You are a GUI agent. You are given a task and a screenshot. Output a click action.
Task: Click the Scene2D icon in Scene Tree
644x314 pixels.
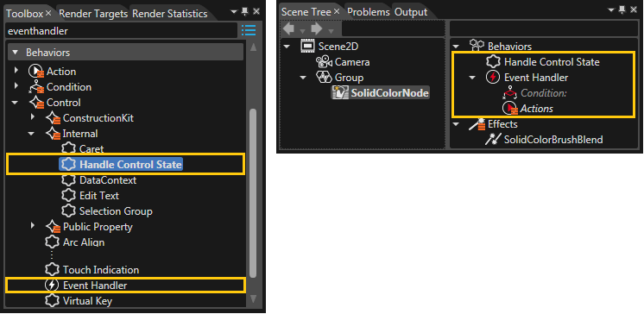307,46
